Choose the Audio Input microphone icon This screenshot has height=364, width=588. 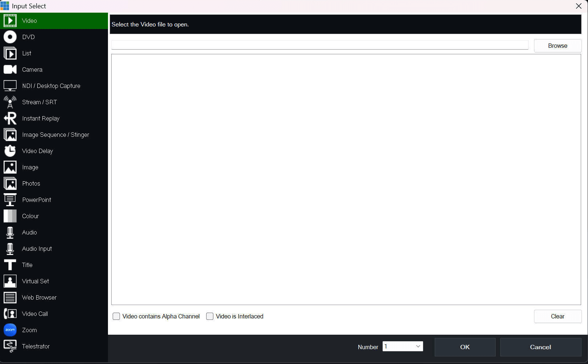10,249
